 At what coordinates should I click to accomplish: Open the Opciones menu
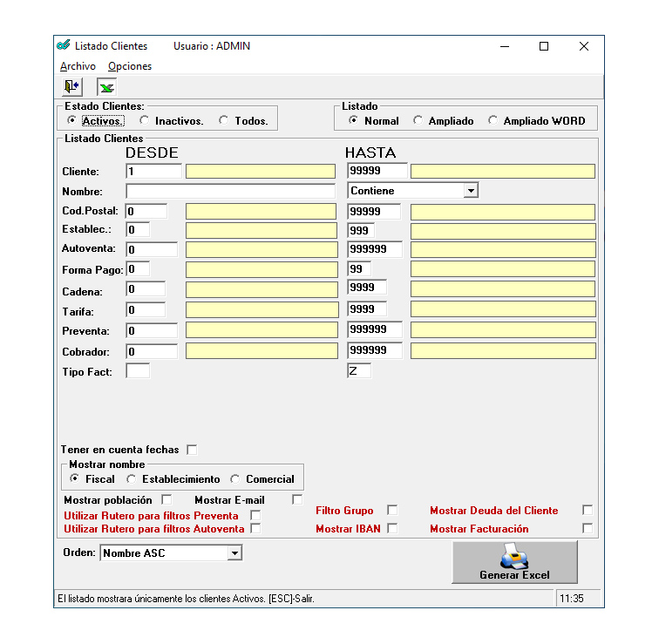tap(130, 66)
